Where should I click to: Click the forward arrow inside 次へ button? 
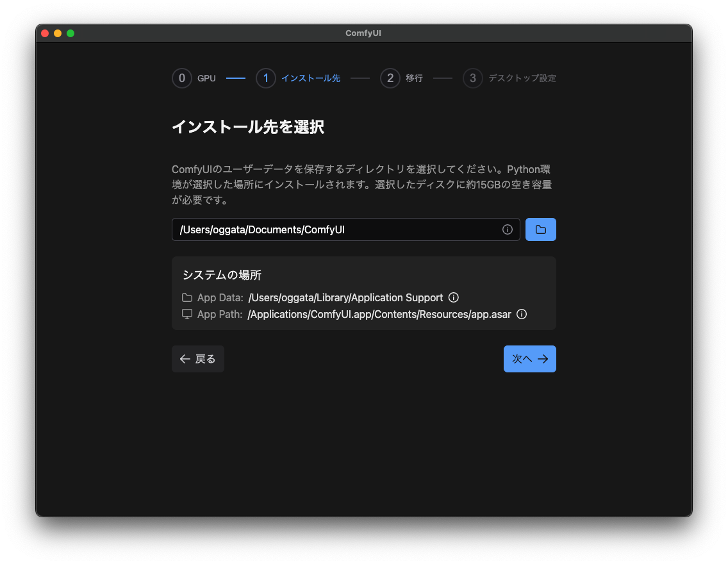pyautogui.click(x=542, y=359)
